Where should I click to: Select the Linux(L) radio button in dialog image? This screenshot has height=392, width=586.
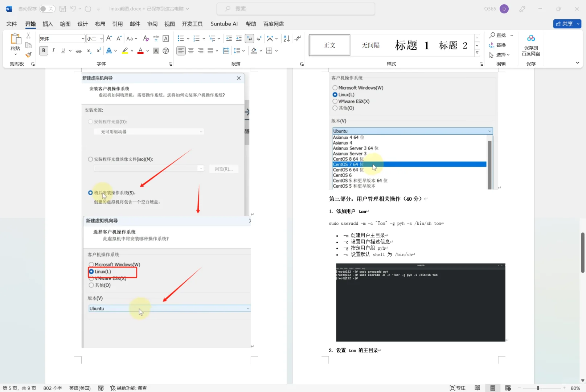click(x=91, y=271)
